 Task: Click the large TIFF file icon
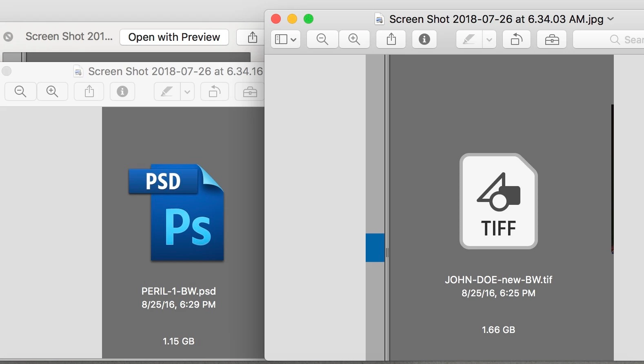[x=498, y=201]
